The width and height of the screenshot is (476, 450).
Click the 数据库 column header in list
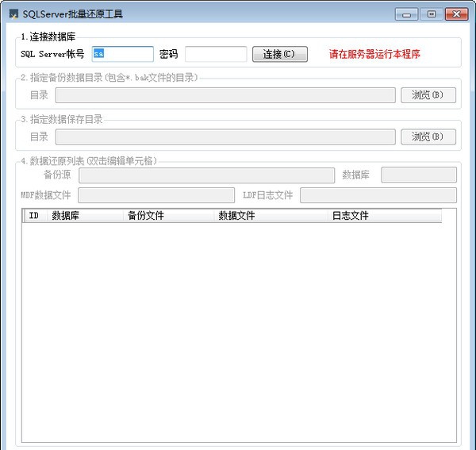click(x=85, y=216)
